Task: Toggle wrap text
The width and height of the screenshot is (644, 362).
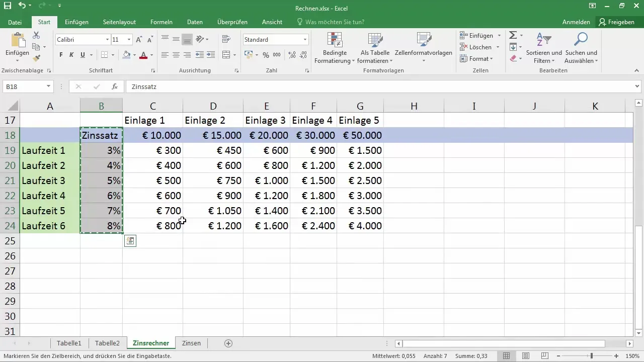Action: 225,39
